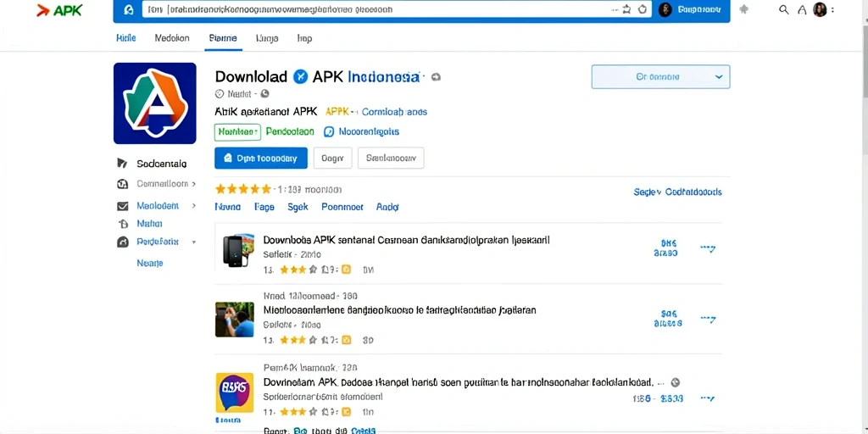This screenshot has height=434, width=868.
Task: Click the grey globe icon after "Narlet"
Action: 264,94
